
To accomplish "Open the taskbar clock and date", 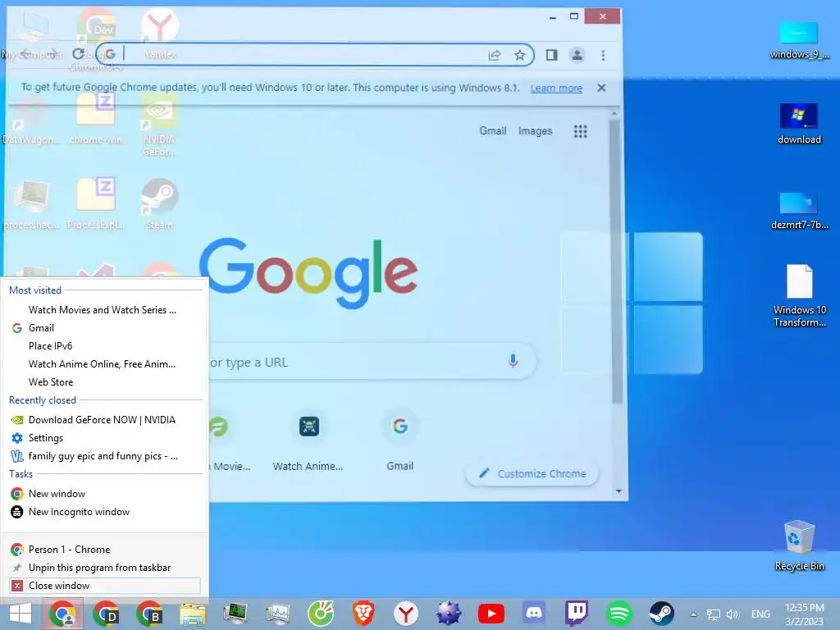I will pos(804,614).
